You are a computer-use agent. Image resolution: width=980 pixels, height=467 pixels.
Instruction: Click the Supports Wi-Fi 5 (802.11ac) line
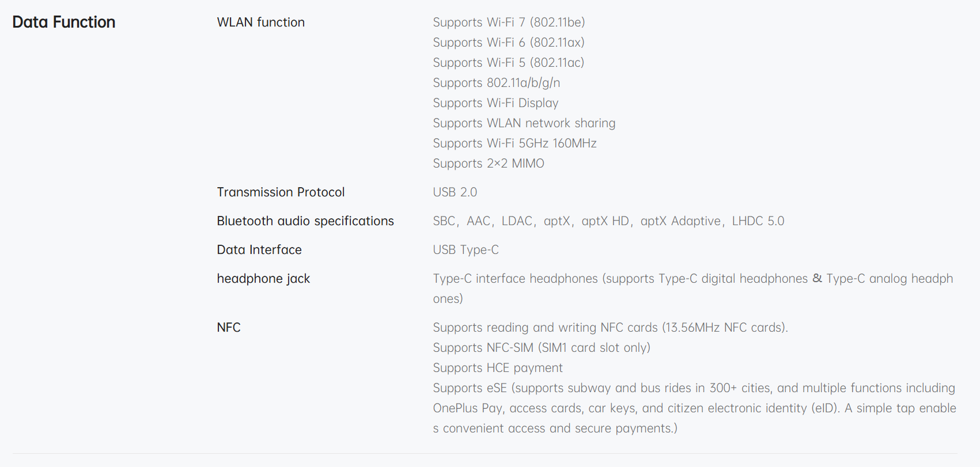point(508,63)
